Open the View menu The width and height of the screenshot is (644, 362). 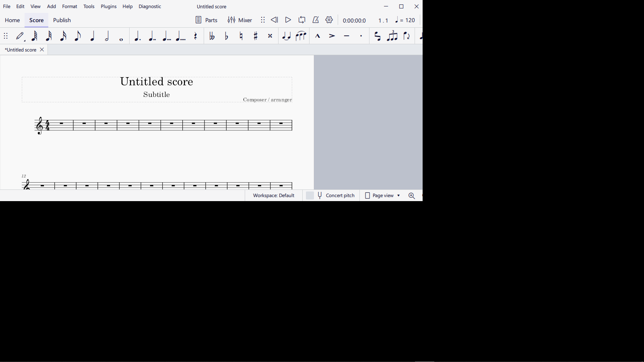point(36,7)
